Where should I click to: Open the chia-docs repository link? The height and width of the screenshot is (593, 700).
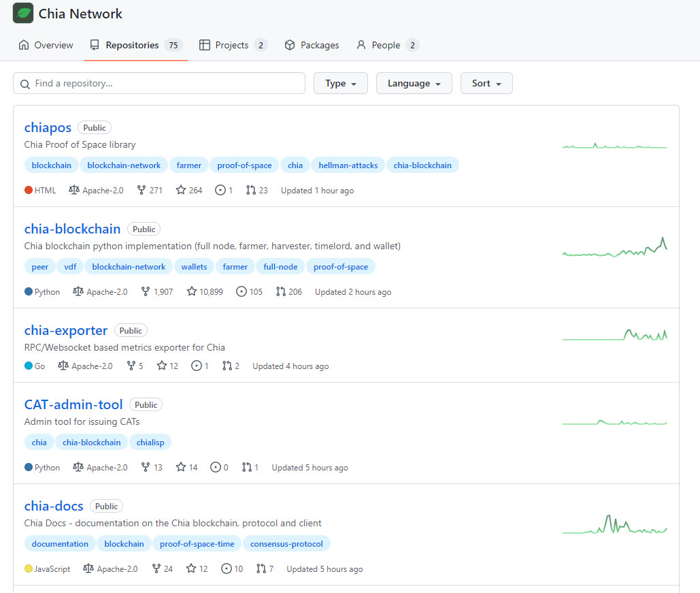(x=54, y=507)
